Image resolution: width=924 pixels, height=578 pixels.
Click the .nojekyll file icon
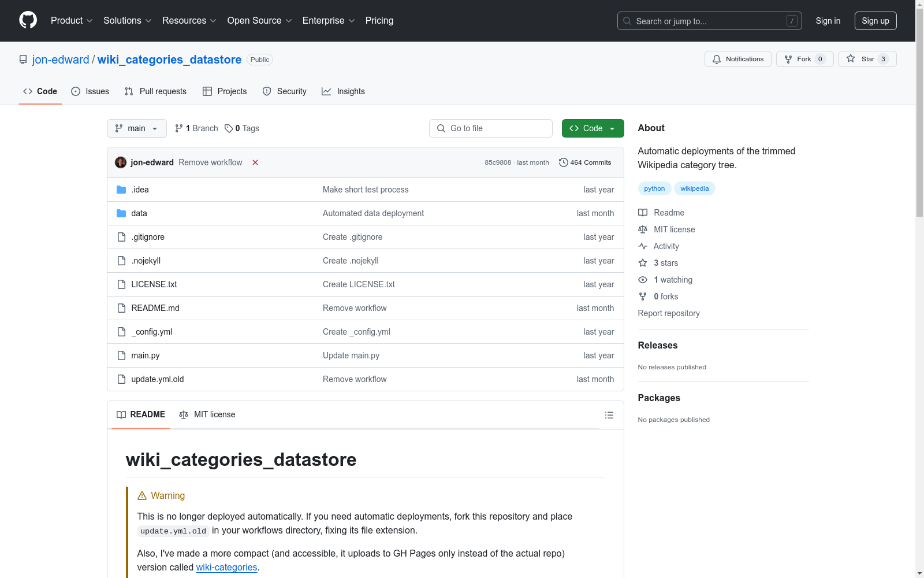121,261
